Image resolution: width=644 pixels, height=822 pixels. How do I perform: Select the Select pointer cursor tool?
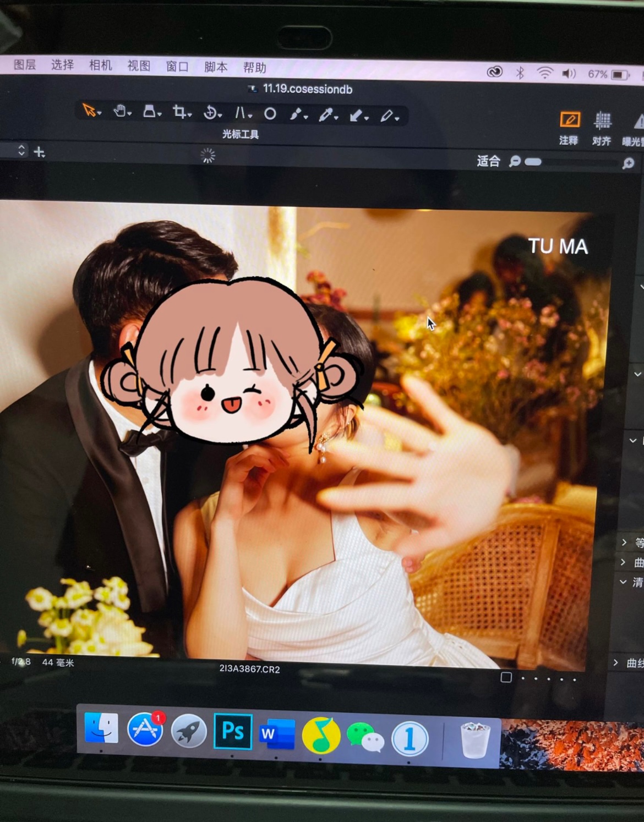tap(89, 111)
